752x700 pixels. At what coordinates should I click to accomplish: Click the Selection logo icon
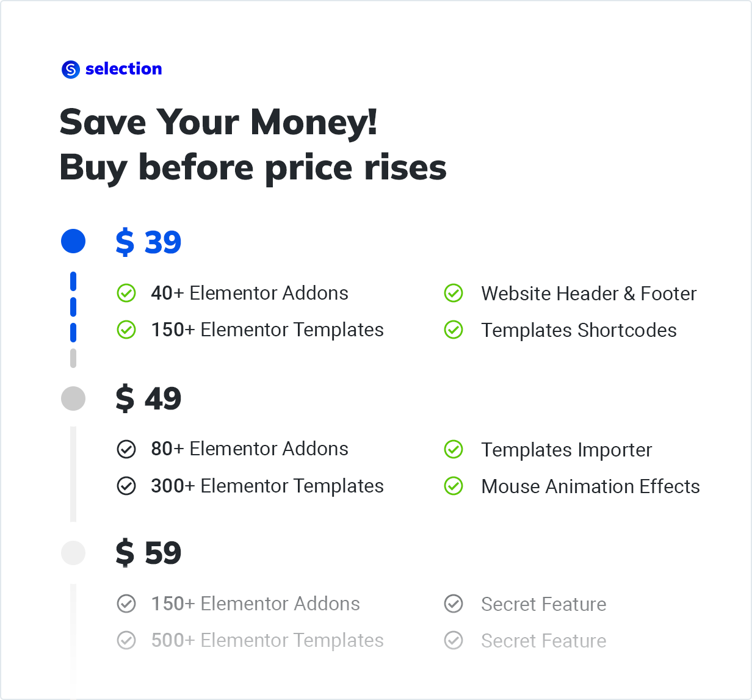pos(71,70)
